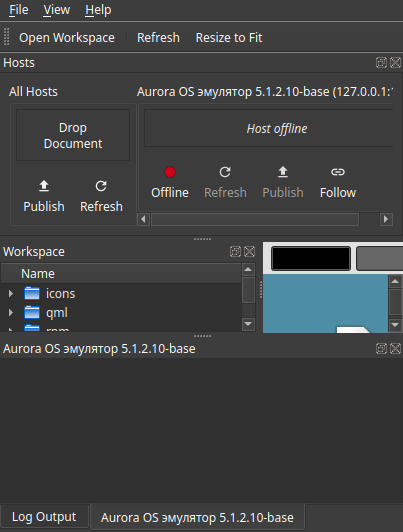This screenshot has width=403, height=532.
Task: Click the Follow link icon for Aurora host
Action: coord(338,172)
